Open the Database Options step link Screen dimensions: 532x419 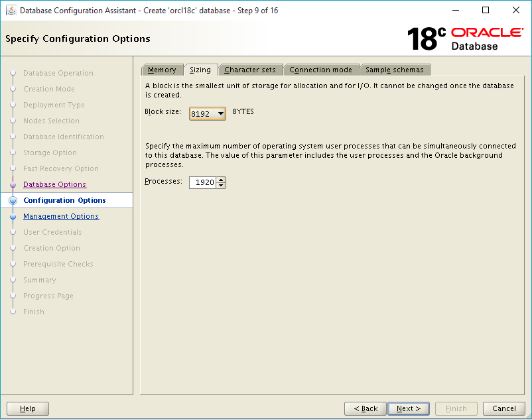click(54, 184)
